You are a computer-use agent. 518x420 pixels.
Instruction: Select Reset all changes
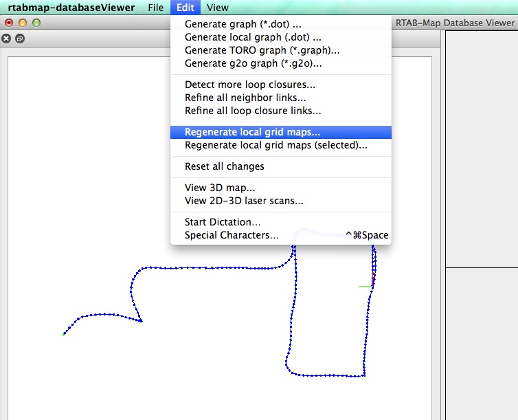pyautogui.click(x=224, y=166)
